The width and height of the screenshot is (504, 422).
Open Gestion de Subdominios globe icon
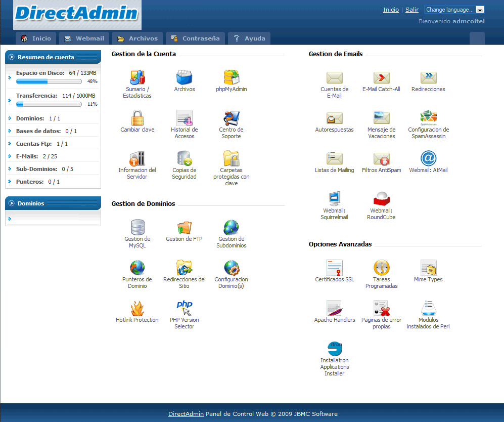(232, 227)
